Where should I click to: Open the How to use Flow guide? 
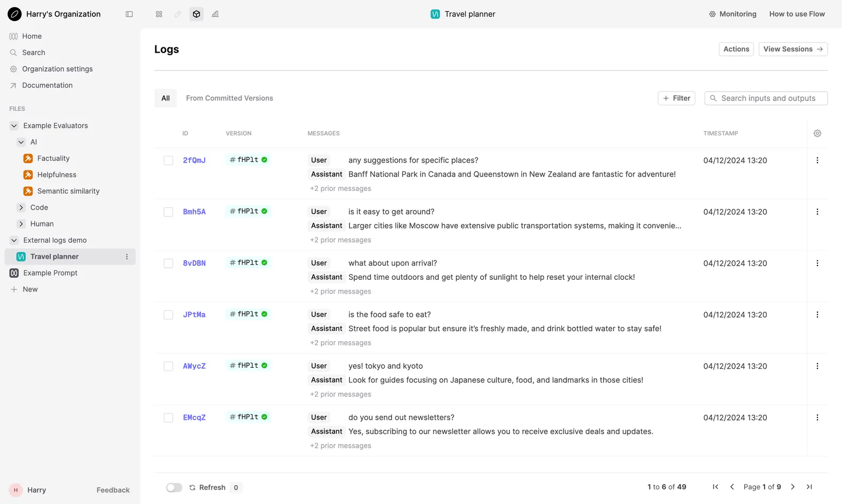(797, 14)
